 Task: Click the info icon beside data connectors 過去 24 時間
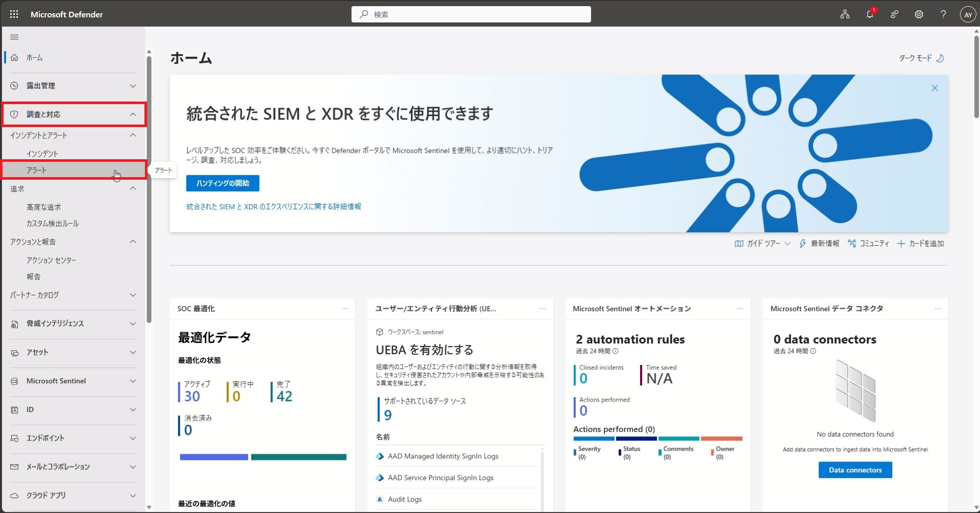point(813,351)
